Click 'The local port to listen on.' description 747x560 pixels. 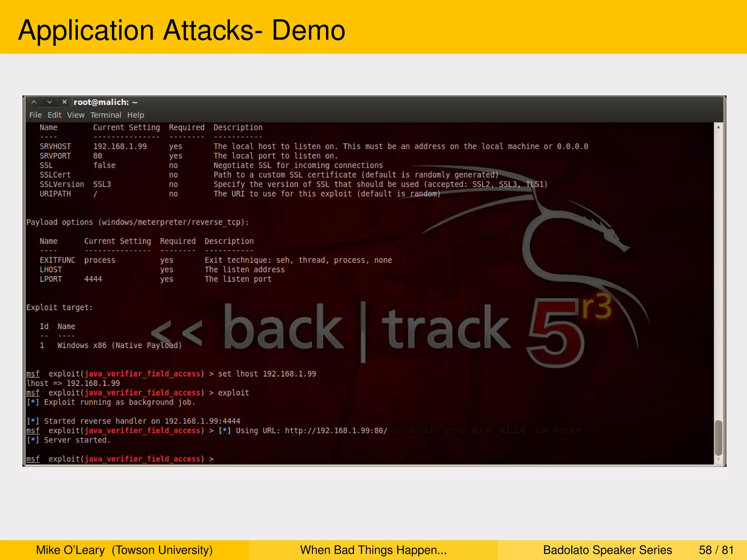276,156
